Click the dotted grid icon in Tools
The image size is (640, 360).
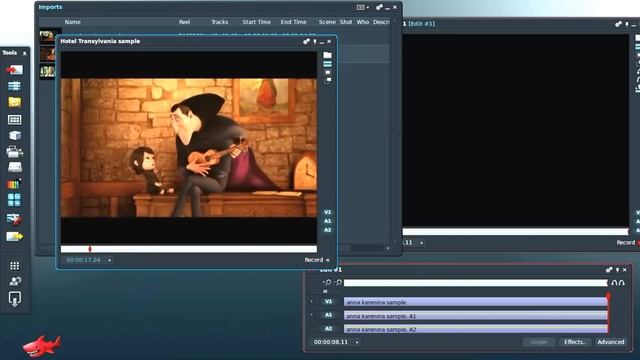tap(14, 266)
